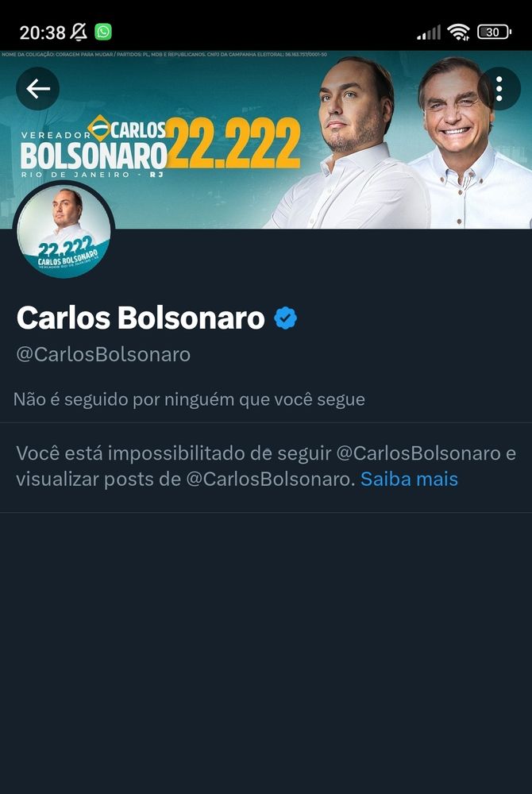Tap the battery indicator showing 30
The height and width of the screenshot is (794, 532).
[494, 33]
